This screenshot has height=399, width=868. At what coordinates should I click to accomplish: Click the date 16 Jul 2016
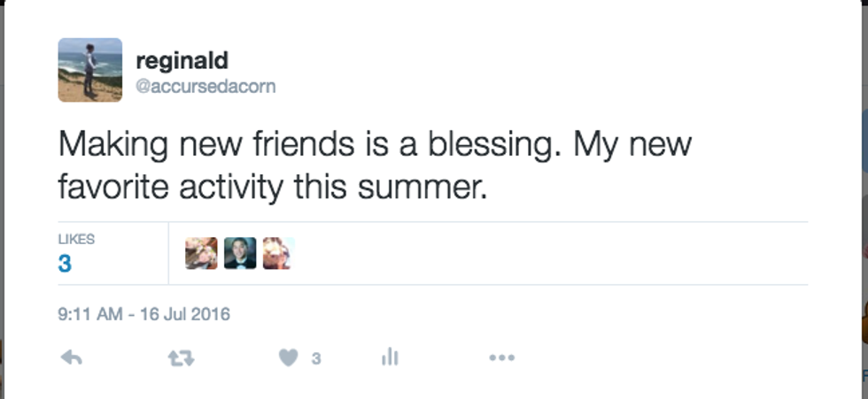pyautogui.click(x=187, y=314)
